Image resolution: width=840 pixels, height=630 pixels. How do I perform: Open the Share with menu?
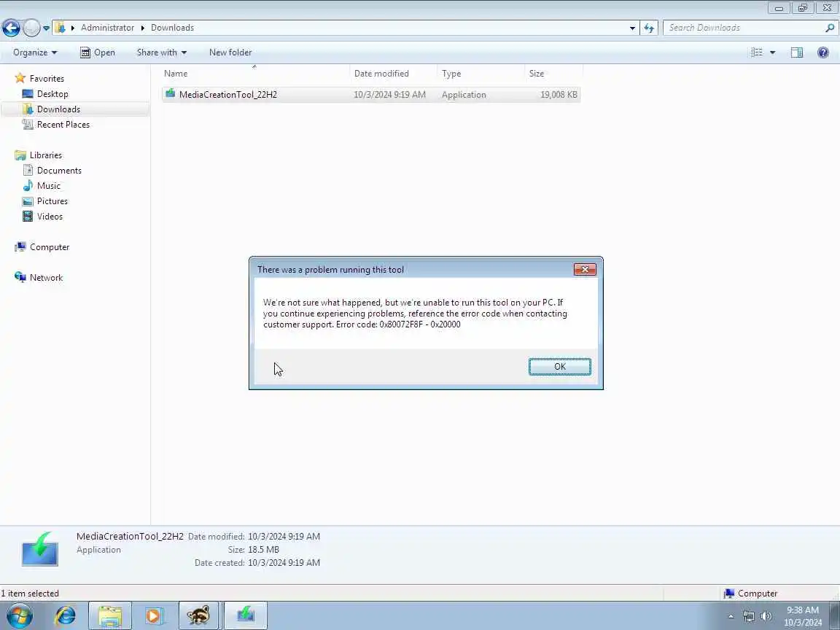point(161,52)
